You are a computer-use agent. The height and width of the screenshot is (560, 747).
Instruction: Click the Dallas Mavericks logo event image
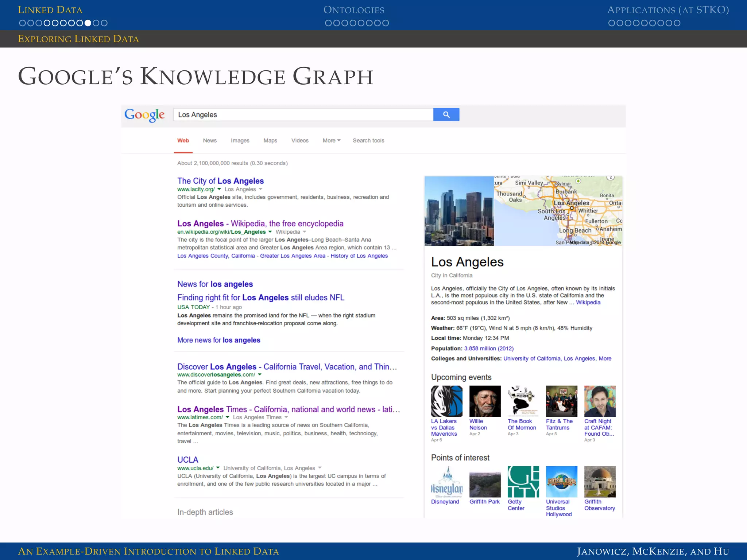coord(446,401)
